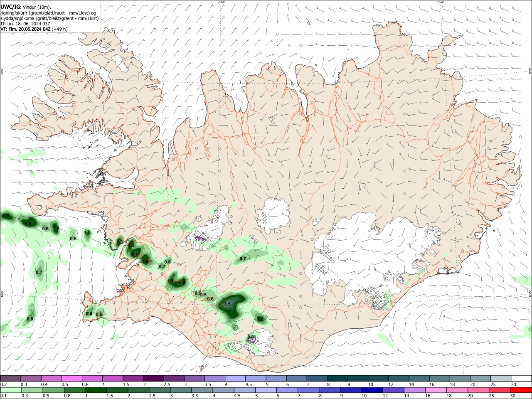Click the 'UWC/IG: Vindur (10m)' title line
The image size is (532, 399).
[x=26, y=7]
